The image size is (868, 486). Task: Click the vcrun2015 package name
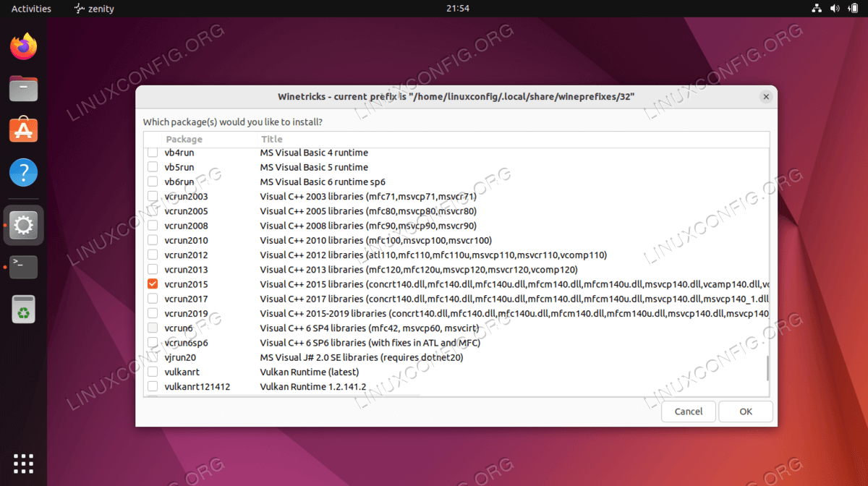[x=186, y=284]
